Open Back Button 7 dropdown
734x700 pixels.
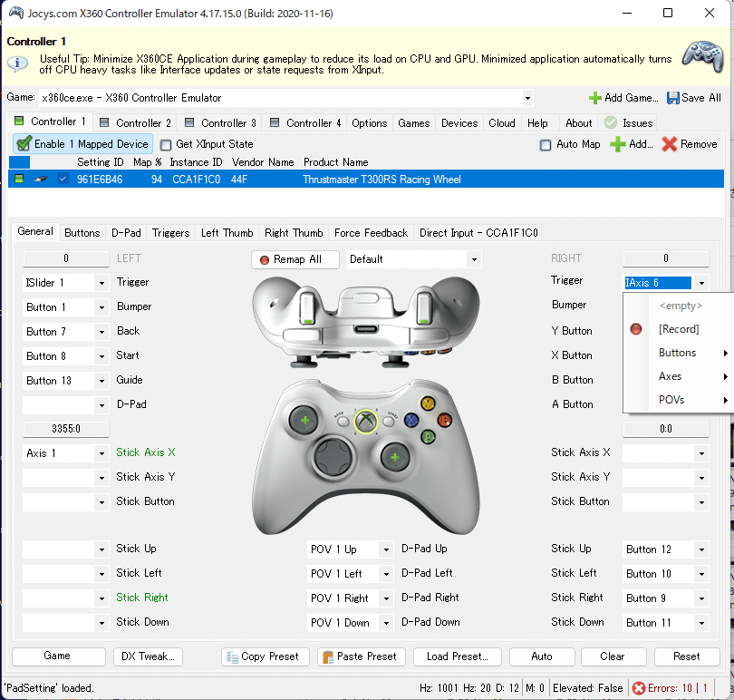pyautogui.click(x=101, y=332)
